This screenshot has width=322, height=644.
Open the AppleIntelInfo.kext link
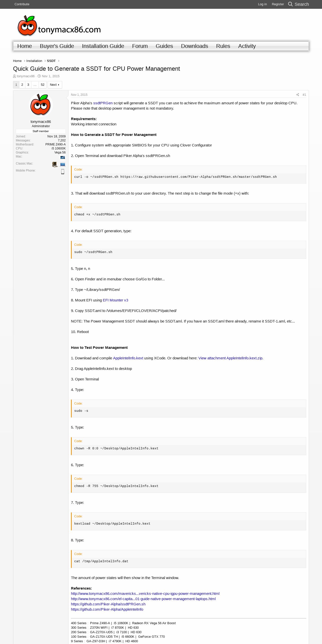(x=128, y=358)
